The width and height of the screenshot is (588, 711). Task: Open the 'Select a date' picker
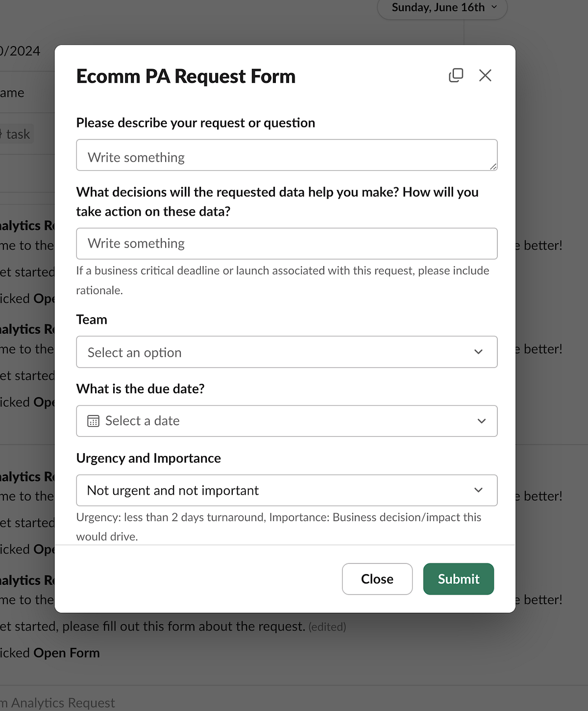[x=287, y=421]
